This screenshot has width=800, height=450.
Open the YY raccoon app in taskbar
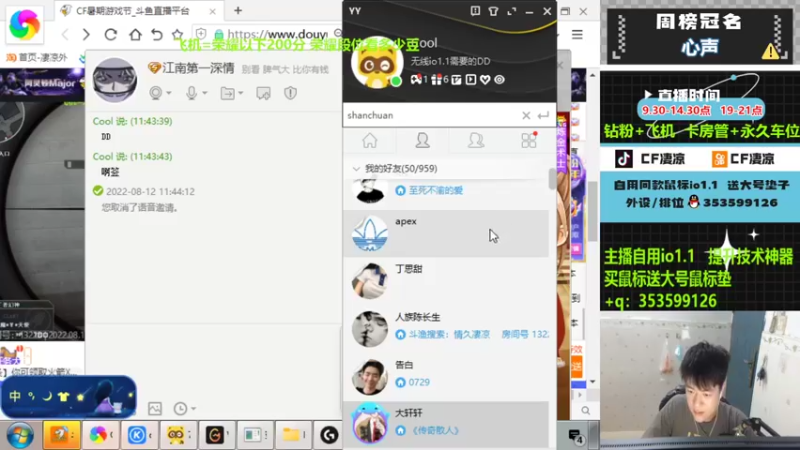(178, 435)
